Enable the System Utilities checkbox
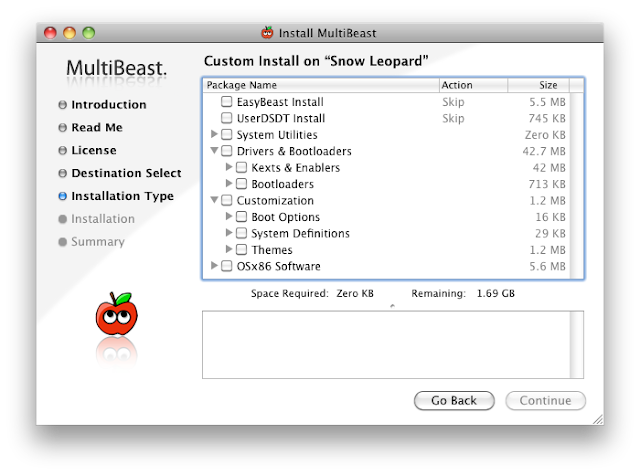The width and height of the screenshot is (640, 475). tap(227, 134)
